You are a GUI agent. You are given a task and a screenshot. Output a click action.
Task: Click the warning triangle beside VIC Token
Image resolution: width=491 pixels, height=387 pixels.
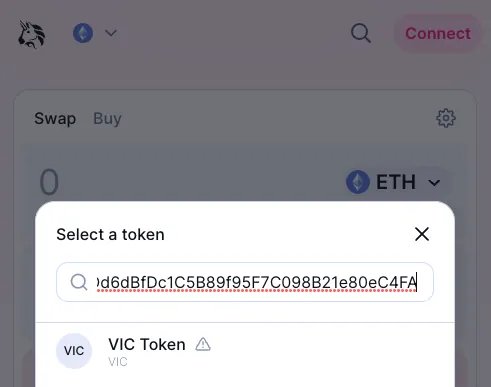tap(203, 344)
